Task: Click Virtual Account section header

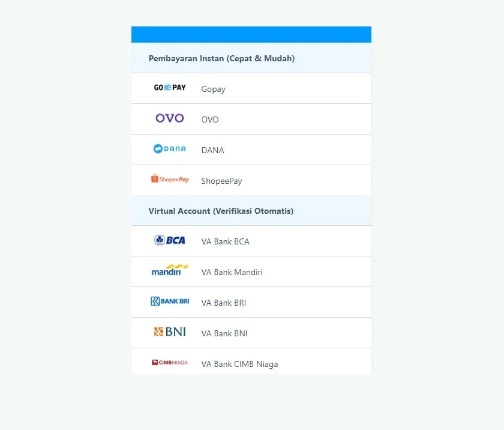Action: point(221,211)
